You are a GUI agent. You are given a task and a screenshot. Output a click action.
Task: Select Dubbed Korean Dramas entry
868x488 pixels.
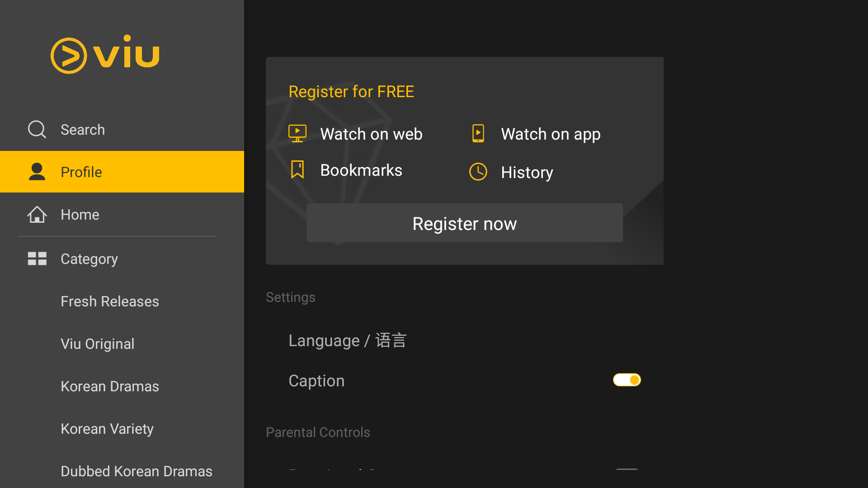click(136, 471)
